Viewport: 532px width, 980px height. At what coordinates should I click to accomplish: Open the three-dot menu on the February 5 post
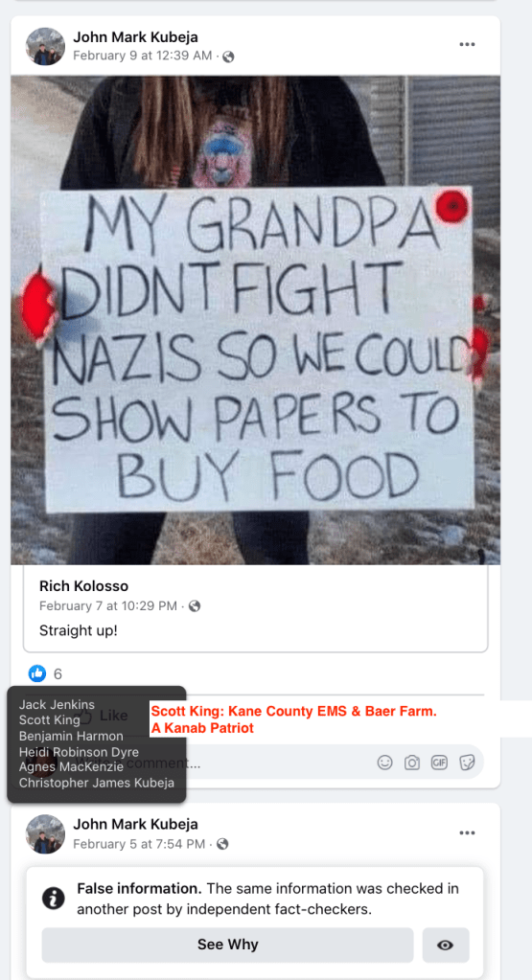point(467,832)
